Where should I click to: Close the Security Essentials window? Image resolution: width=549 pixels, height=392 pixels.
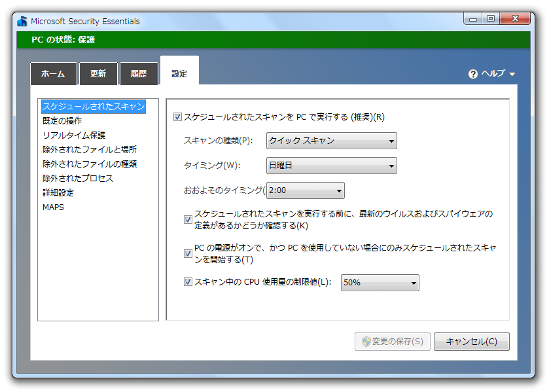click(515, 19)
